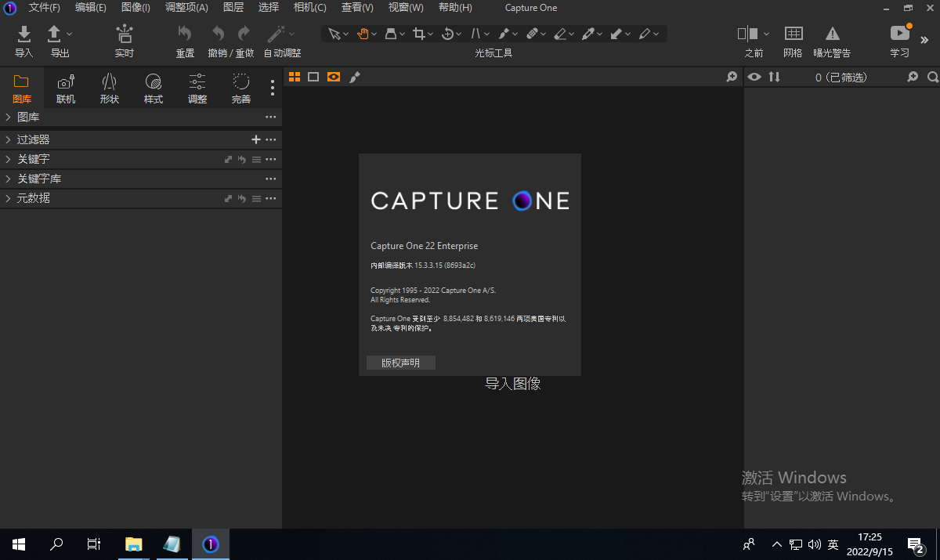This screenshot has height=560, width=940.
Task: Add a filter with the 过滤器 plus icon
Action: (255, 139)
